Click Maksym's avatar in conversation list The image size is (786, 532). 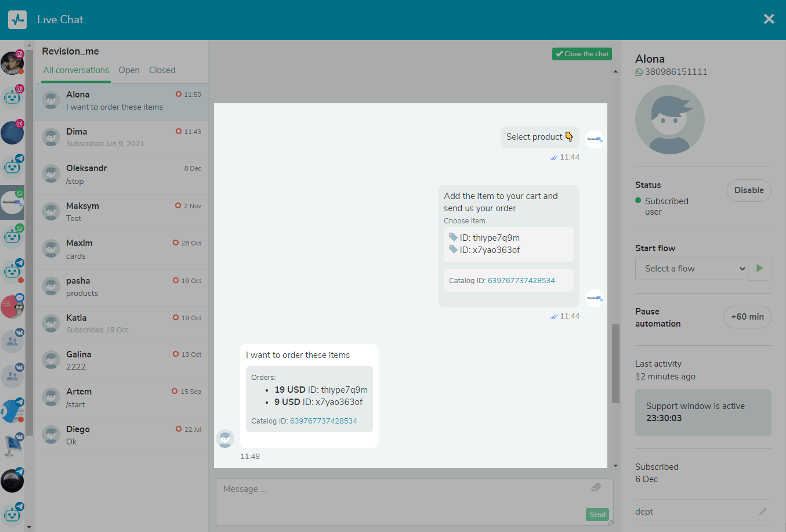click(x=52, y=212)
